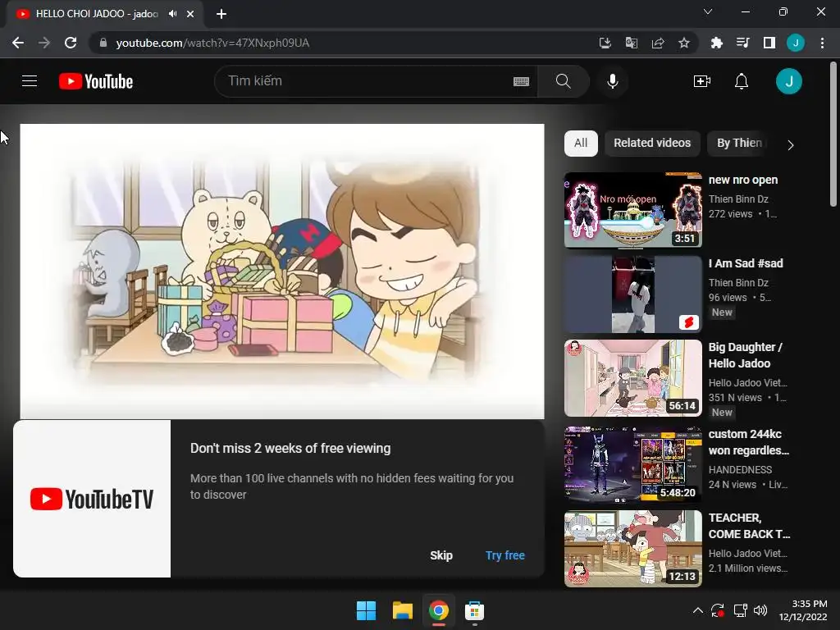The image size is (840, 630).
Task: Click the address bar URL
Action: click(x=212, y=43)
